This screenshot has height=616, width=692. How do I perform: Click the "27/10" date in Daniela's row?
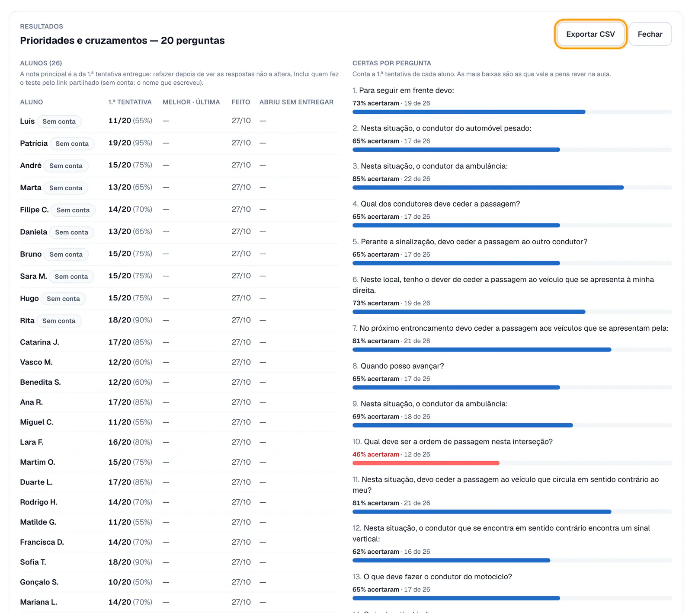click(241, 231)
